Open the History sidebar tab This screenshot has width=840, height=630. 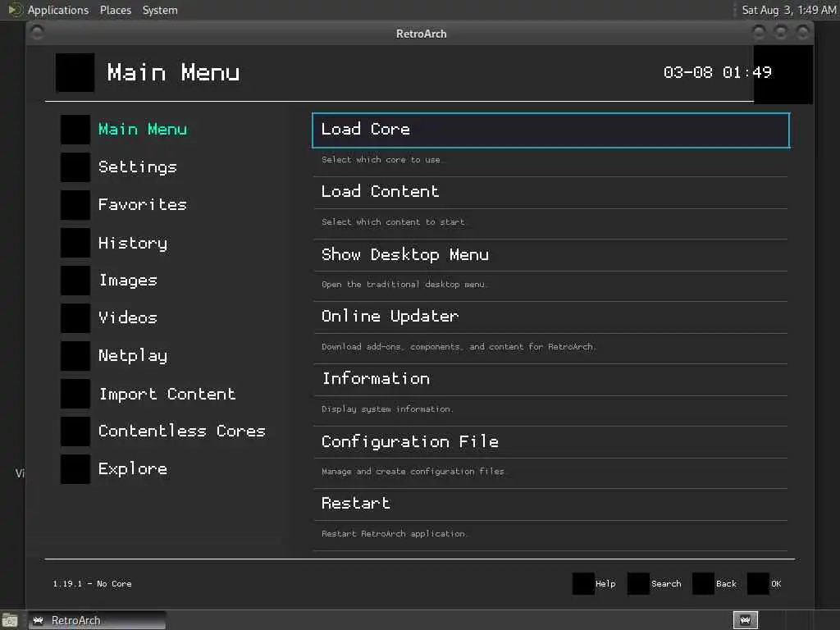133,243
